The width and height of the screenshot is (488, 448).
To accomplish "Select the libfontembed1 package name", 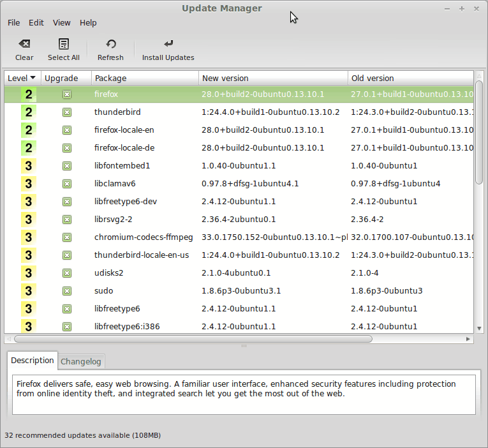I will 122,166.
